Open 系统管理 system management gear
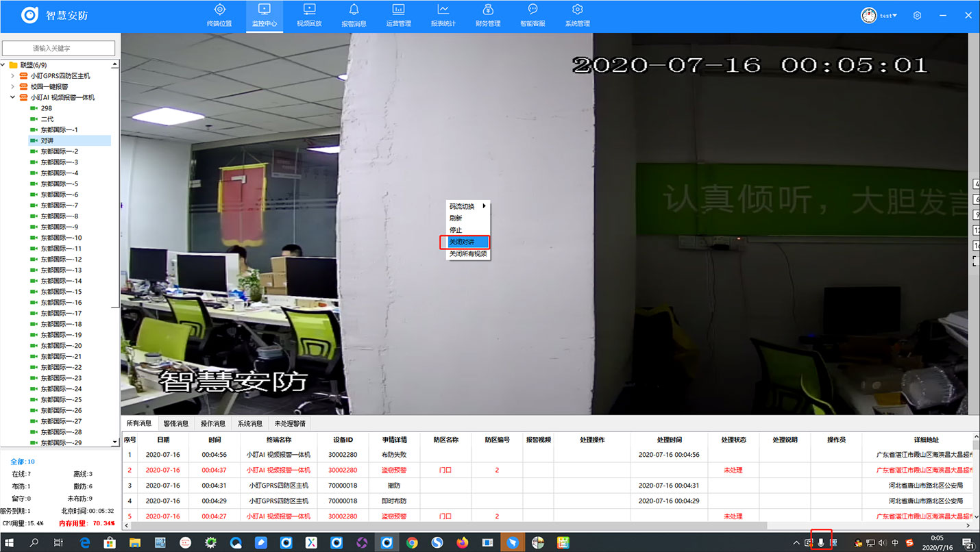 (x=577, y=16)
